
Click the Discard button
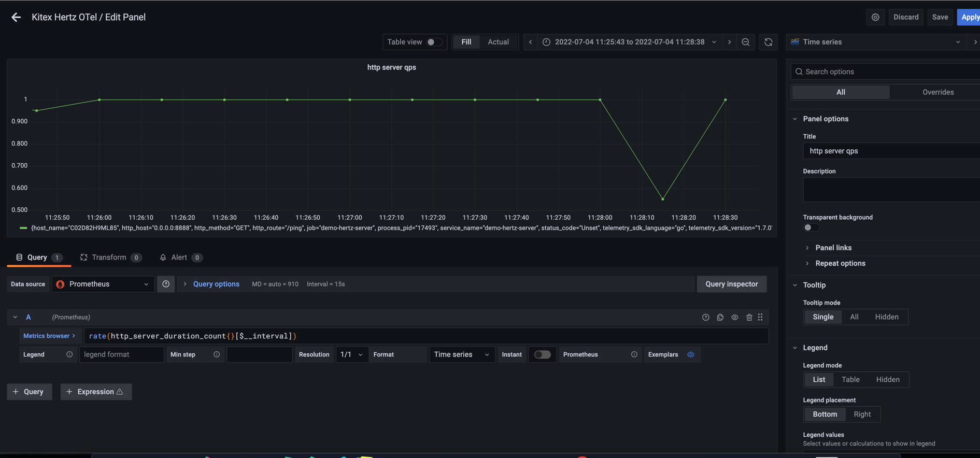coord(906,17)
